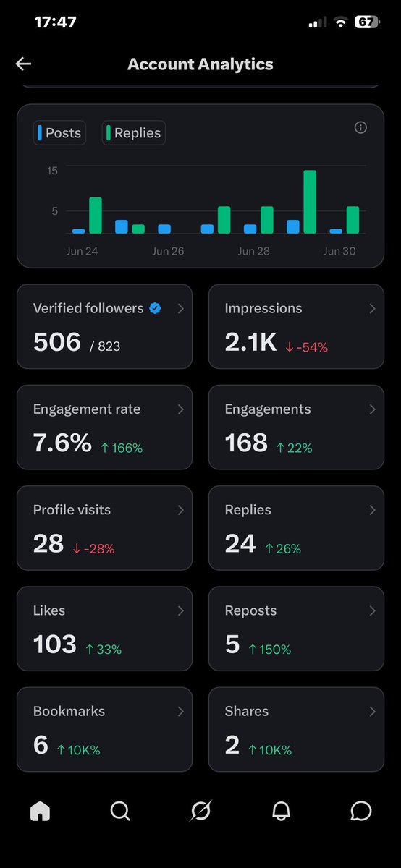
Task: Open the Home tab icon
Action: click(x=40, y=812)
